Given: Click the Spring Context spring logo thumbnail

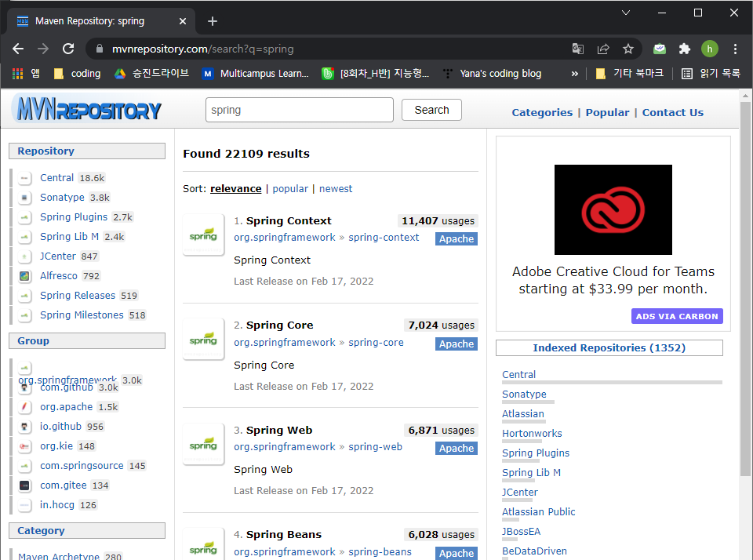Looking at the screenshot, I should tap(204, 235).
